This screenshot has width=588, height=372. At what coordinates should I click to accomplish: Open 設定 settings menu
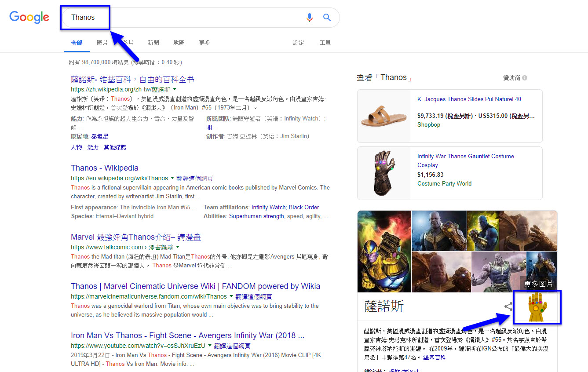pos(299,43)
